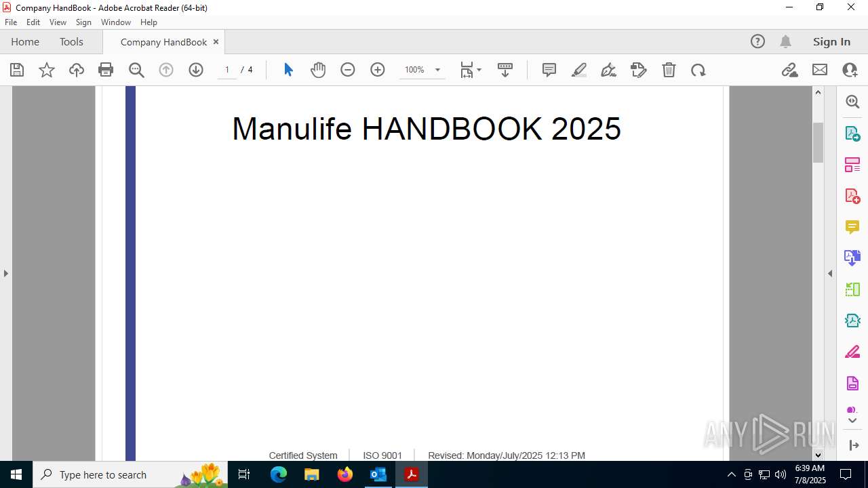Print the document with the printer icon

(106, 70)
